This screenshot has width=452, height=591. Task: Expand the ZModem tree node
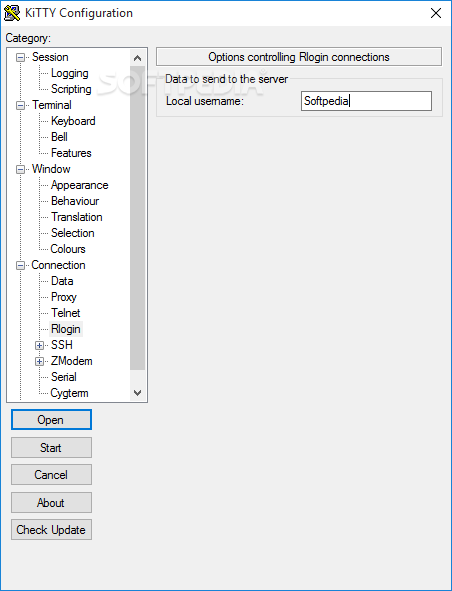(39, 362)
